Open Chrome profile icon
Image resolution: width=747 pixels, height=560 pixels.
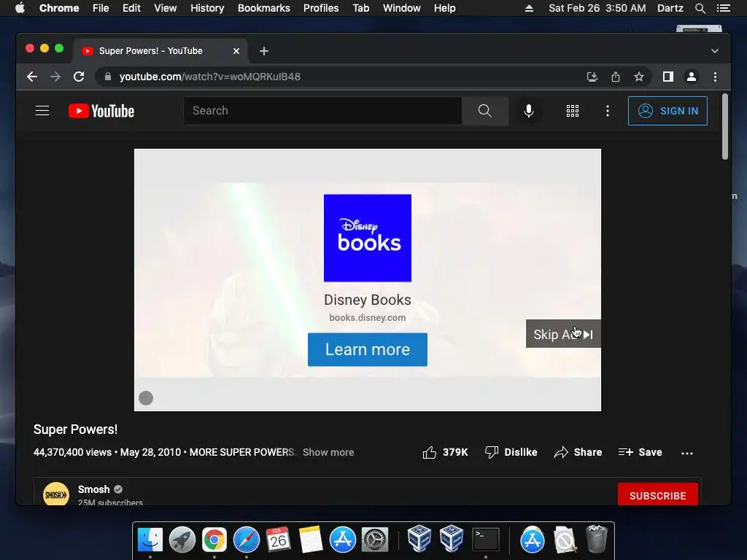click(x=692, y=77)
